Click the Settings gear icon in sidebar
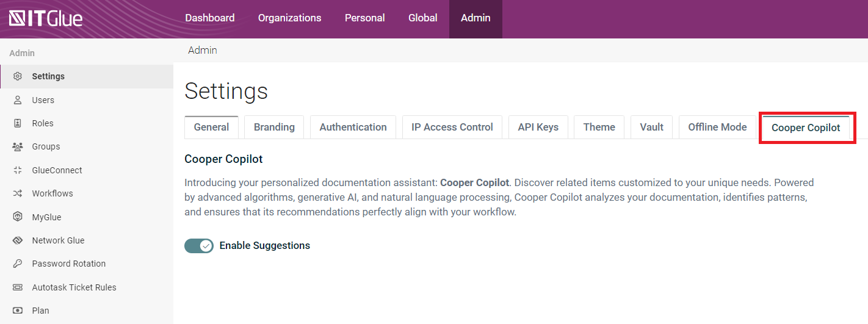 click(x=18, y=76)
